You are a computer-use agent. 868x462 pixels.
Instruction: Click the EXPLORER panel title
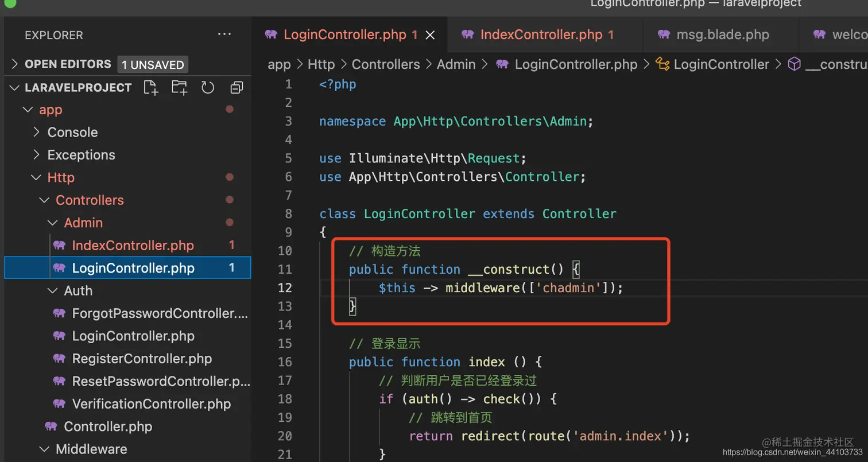coord(53,35)
